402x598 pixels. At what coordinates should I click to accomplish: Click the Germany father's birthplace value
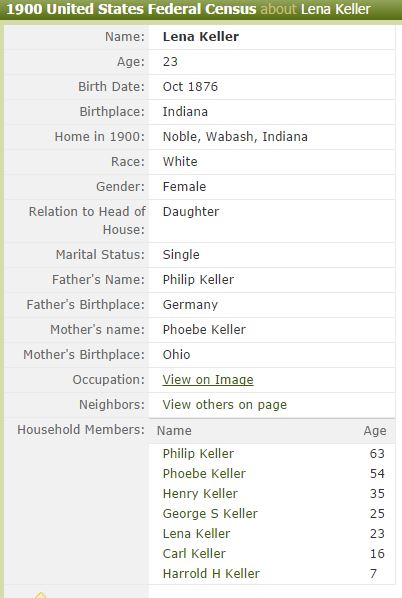190,305
